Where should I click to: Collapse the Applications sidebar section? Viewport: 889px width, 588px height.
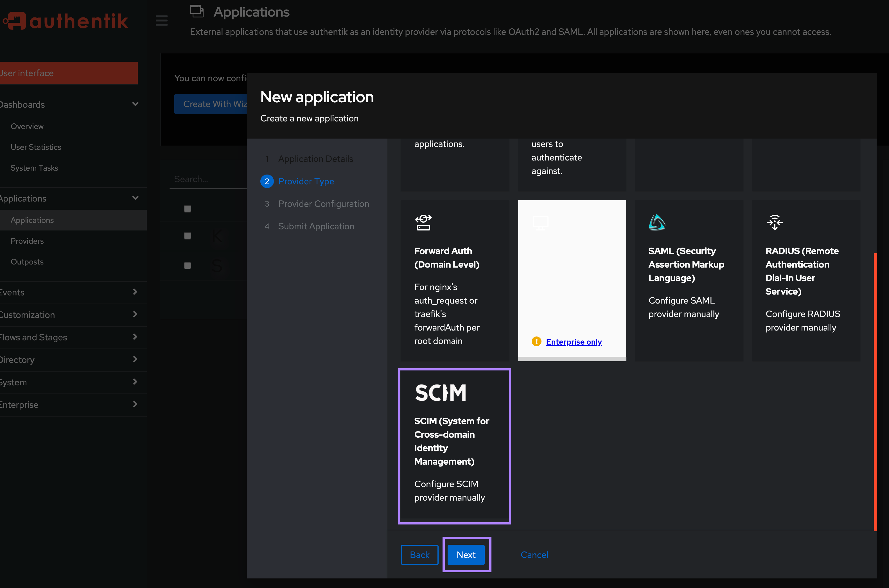[135, 198]
